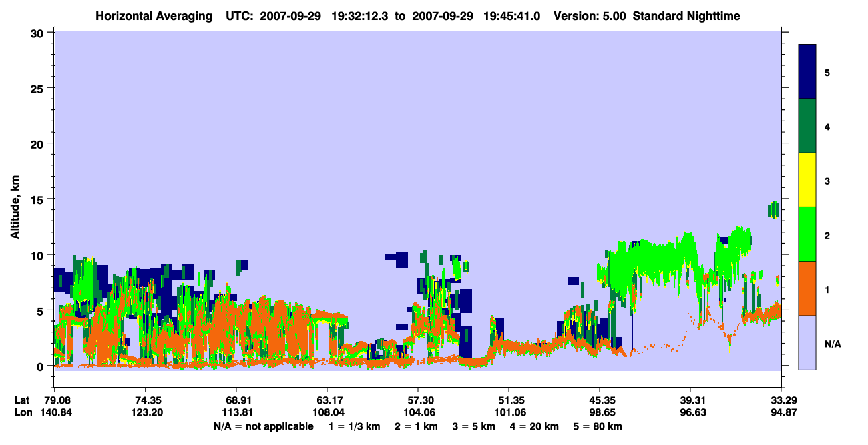Click the longitude value 113.81
Image resolution: width=868 pixels, height=445 pixels.
coord(236,412)
